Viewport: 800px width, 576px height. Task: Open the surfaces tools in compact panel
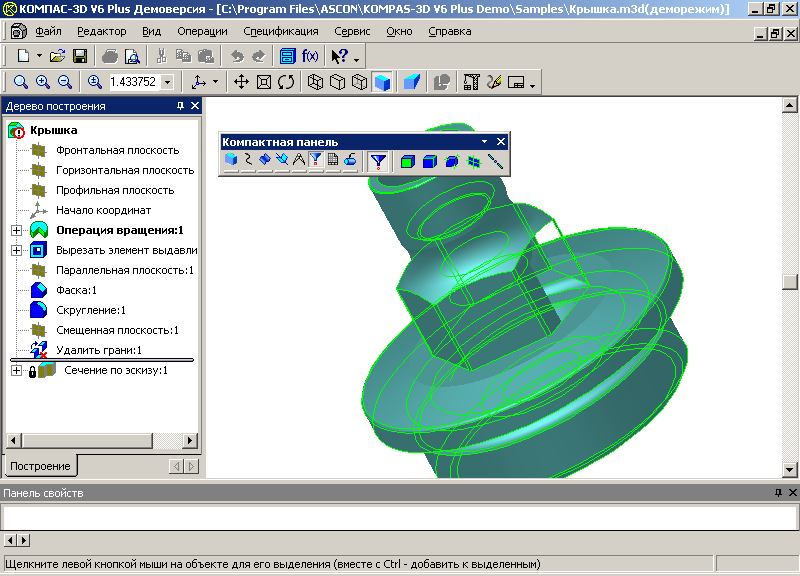265,160
